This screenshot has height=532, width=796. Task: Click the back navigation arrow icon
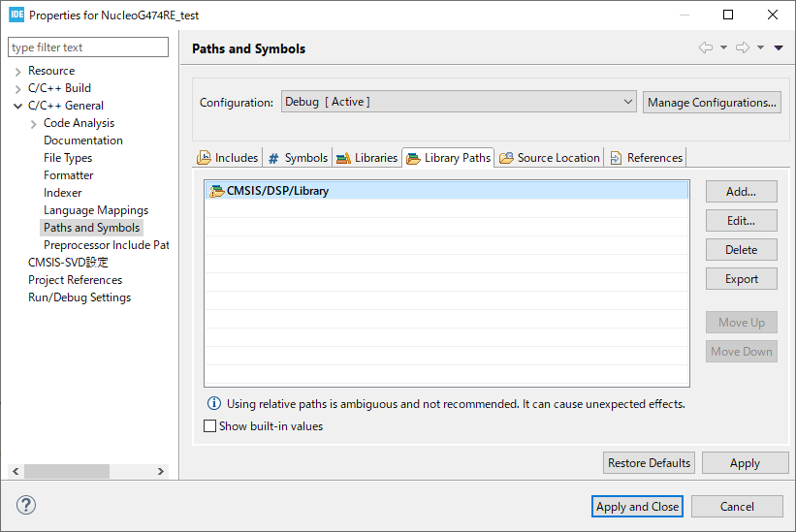pyautogui.click(x=705, y=48)
